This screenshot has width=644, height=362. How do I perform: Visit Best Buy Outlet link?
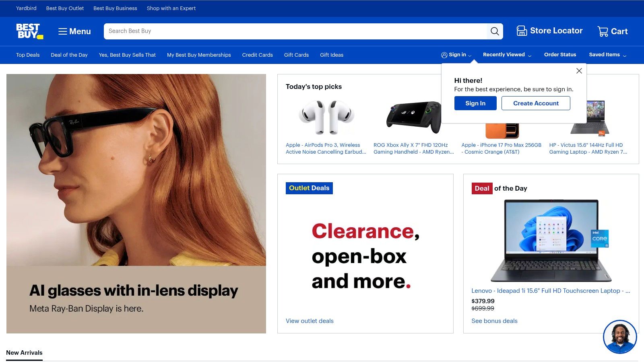click(x=65, y=8)
